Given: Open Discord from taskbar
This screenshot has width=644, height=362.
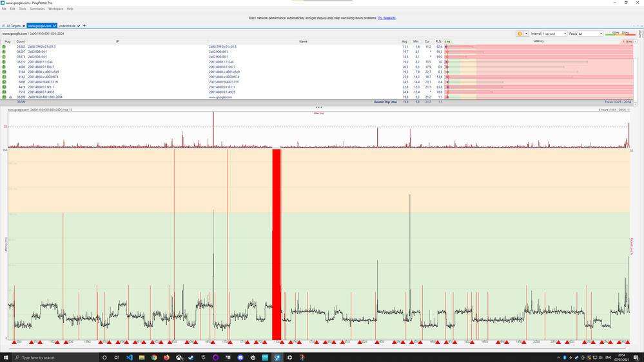Looking at the screenshot, I should [240, 357].
